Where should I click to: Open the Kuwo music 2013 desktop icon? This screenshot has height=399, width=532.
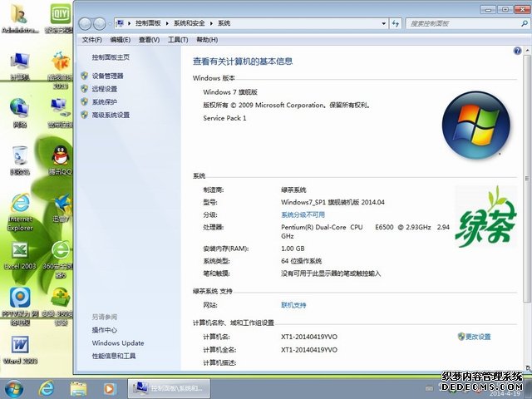[x=61, y=70]
